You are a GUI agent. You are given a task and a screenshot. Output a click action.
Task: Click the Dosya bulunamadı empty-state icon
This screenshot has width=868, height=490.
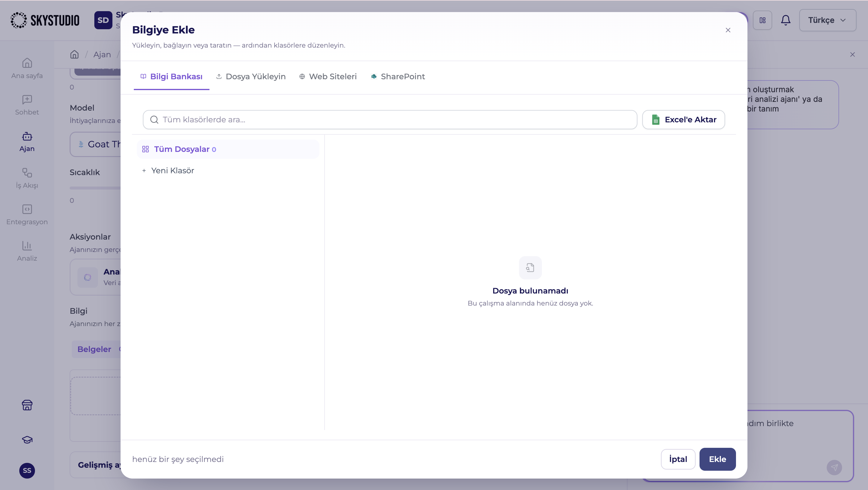tap(530, 268)
